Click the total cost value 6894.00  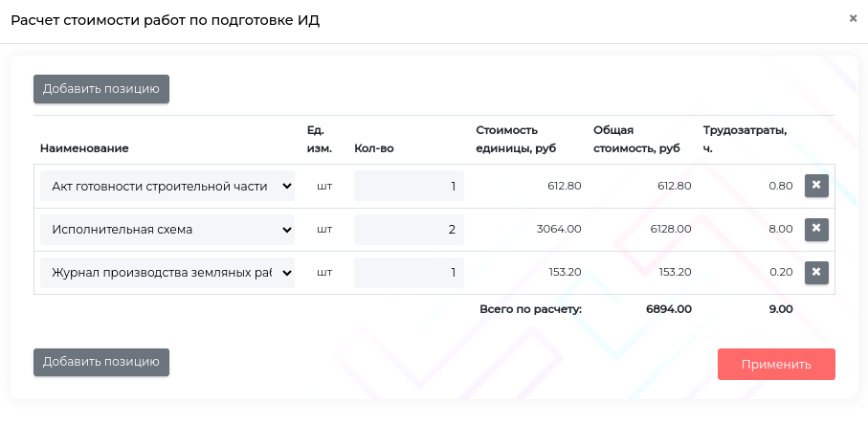(x=668, y=309)
